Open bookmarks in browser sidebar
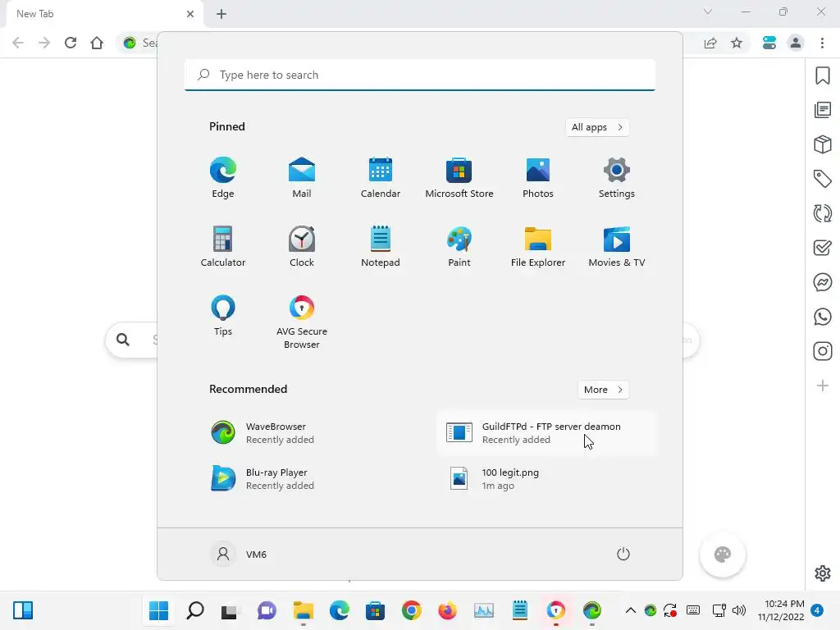 pos(822,75)
